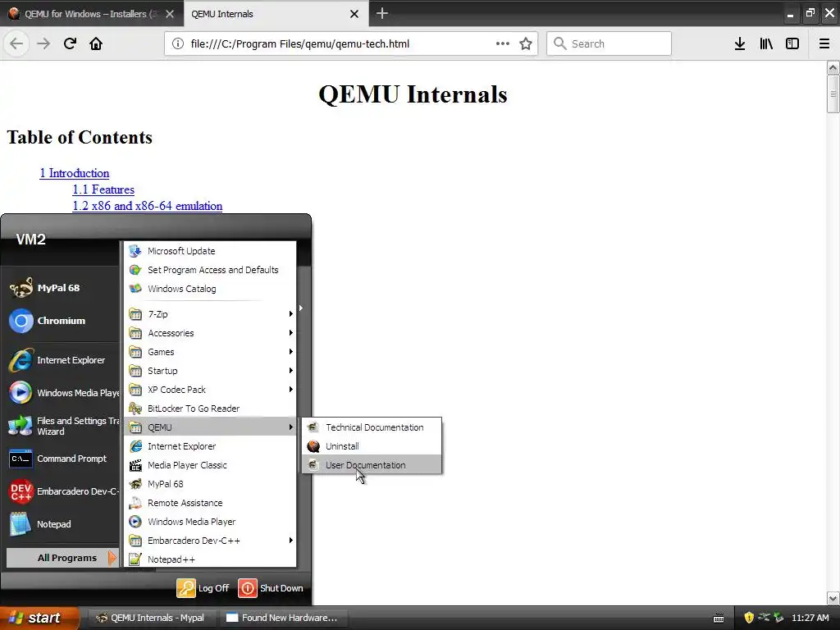Expand the 7-Zip program folder
Viewport: 840px width, 630px height.
pyautogui.click(x=210, y=314)
